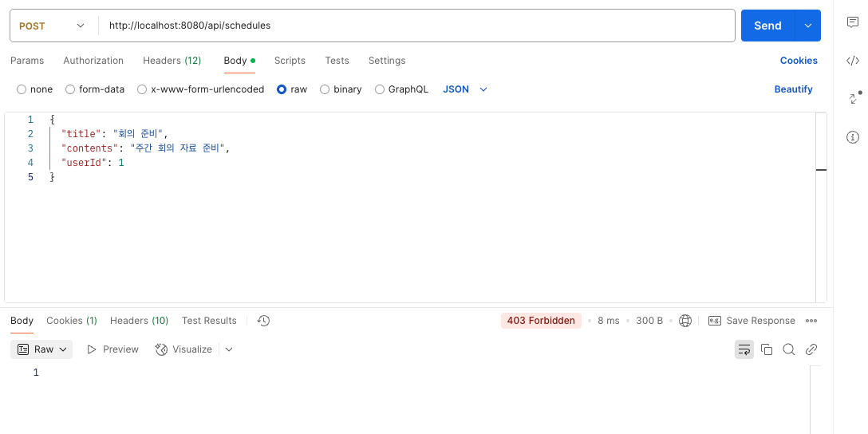Click the 403 Forbidden status badge
The image size is (868, 434).
point(541,321)
